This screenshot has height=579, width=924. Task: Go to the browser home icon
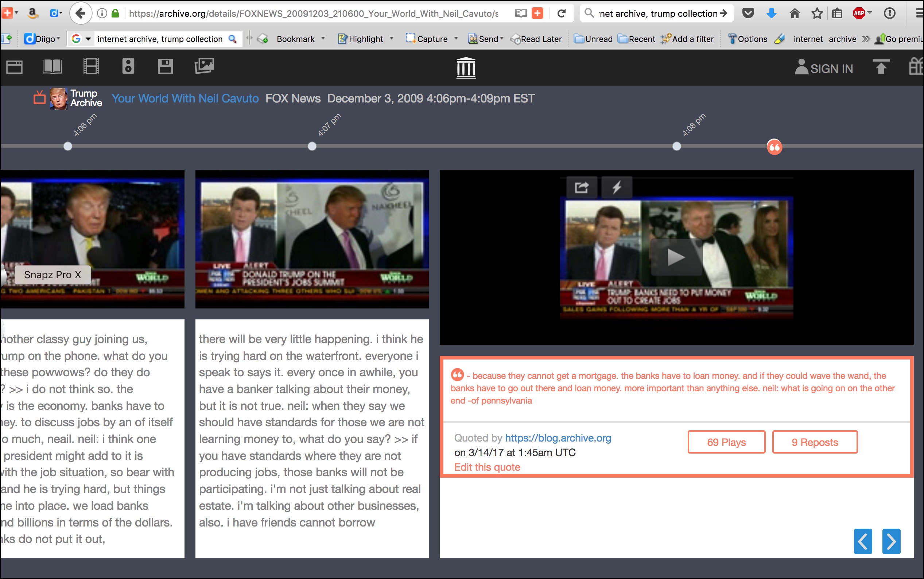(x=795, y=13)
